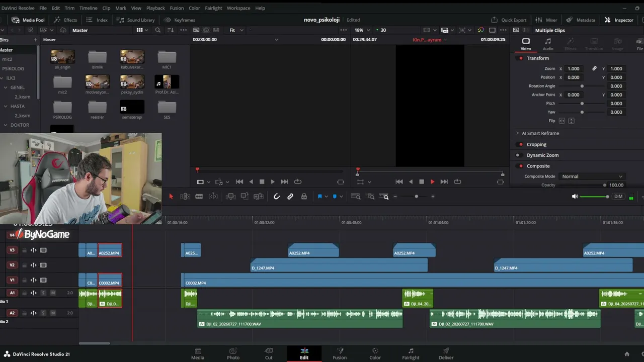Screen dimensions: 644x362
Task: Open the marker color dropdown arrow
Action: pyautogui.click(x=341, y=197)
